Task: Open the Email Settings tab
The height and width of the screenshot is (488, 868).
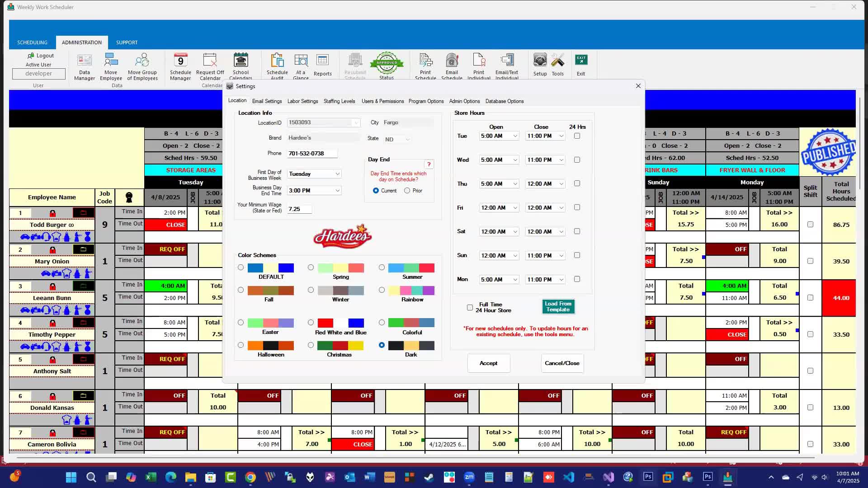Action: coord(267,101)
